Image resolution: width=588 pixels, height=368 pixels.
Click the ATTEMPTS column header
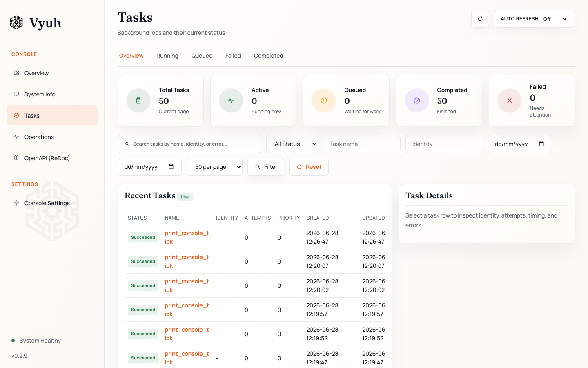pyautogui.click(x=258, y=218)
